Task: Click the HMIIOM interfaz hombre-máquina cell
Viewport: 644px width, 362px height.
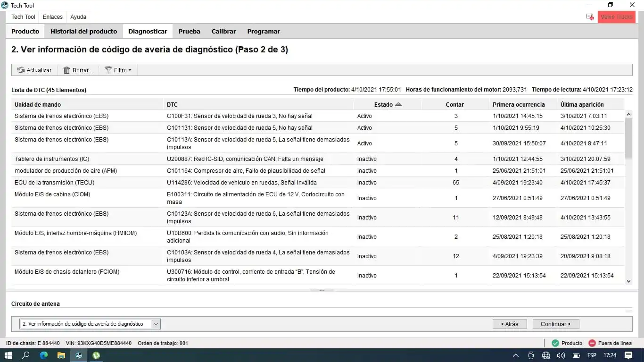Action: 76,233
